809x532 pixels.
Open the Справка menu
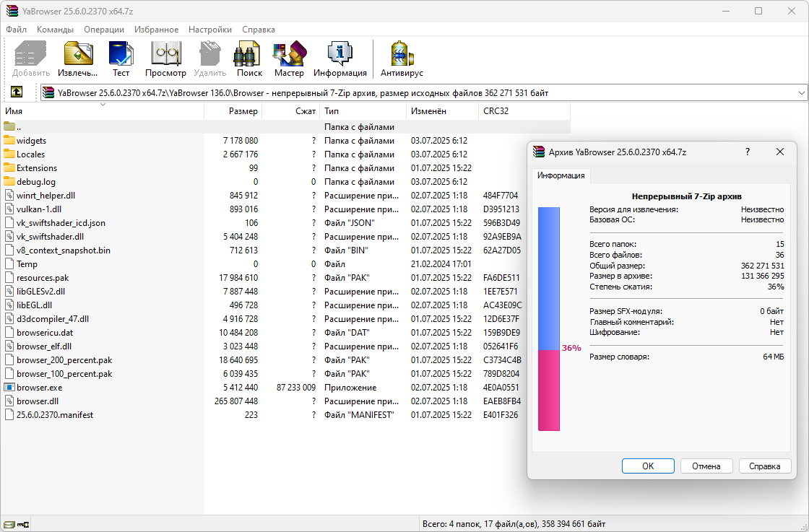point(259,30)
